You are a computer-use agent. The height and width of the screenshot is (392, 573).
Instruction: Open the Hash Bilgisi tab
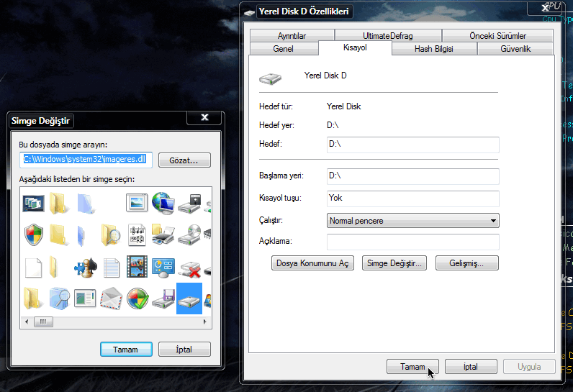[434, 48]
